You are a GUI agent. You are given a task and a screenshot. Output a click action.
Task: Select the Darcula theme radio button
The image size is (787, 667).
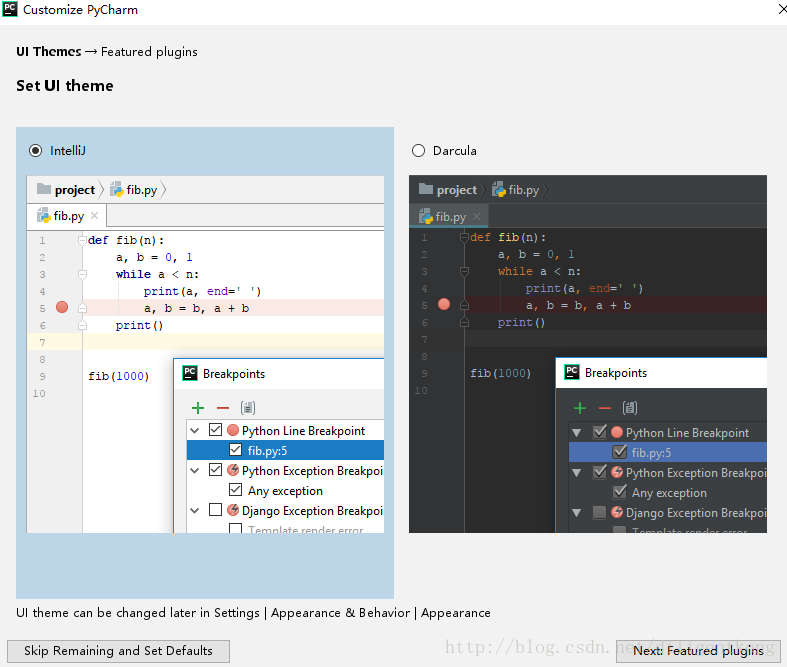[x=418, y=151]
